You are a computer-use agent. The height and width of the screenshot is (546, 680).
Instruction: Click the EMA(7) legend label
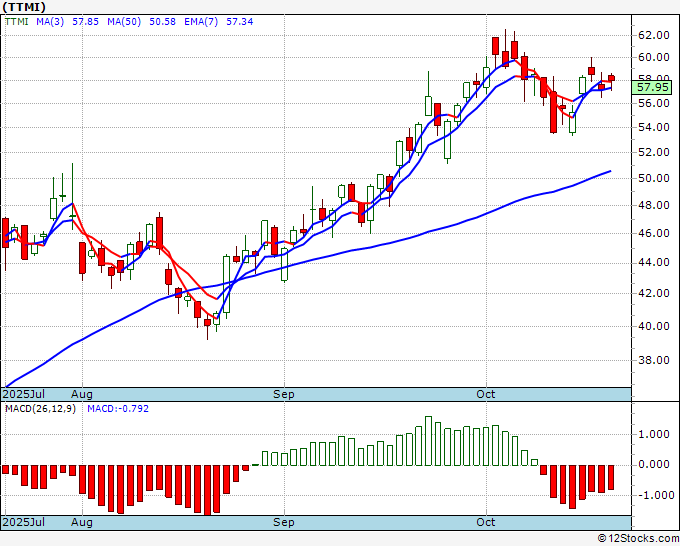(201, 22)
